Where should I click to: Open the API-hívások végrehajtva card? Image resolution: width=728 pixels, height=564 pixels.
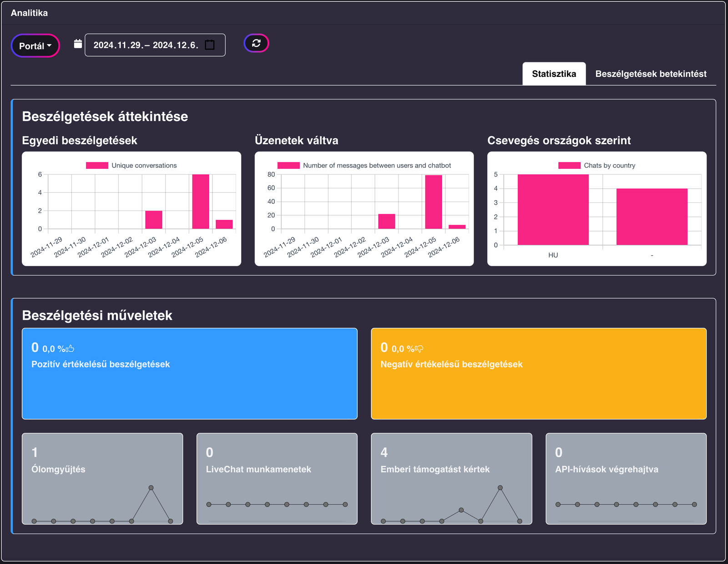click(626, 478)
